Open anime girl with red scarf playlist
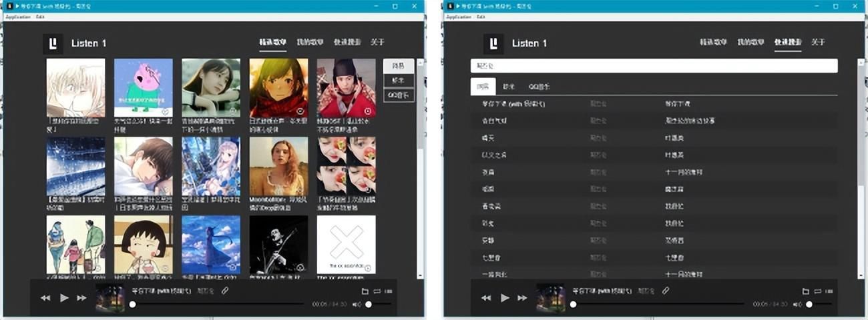The width and height of the screenshot is (868, 320). (278, 88)
